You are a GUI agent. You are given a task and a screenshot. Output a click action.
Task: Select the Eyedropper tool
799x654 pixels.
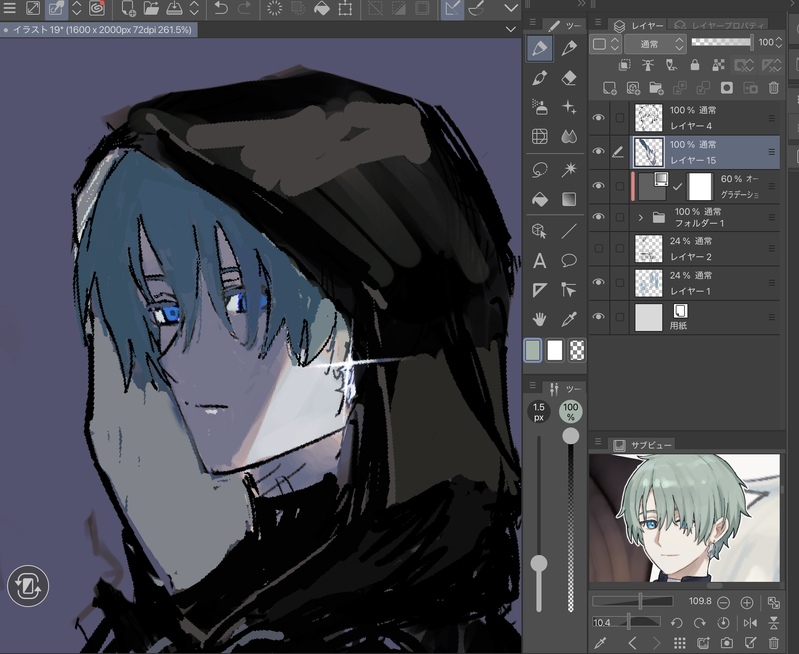569,320
